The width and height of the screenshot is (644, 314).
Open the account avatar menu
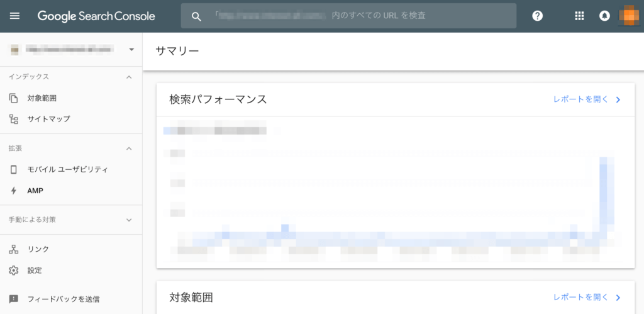point(630,16)
